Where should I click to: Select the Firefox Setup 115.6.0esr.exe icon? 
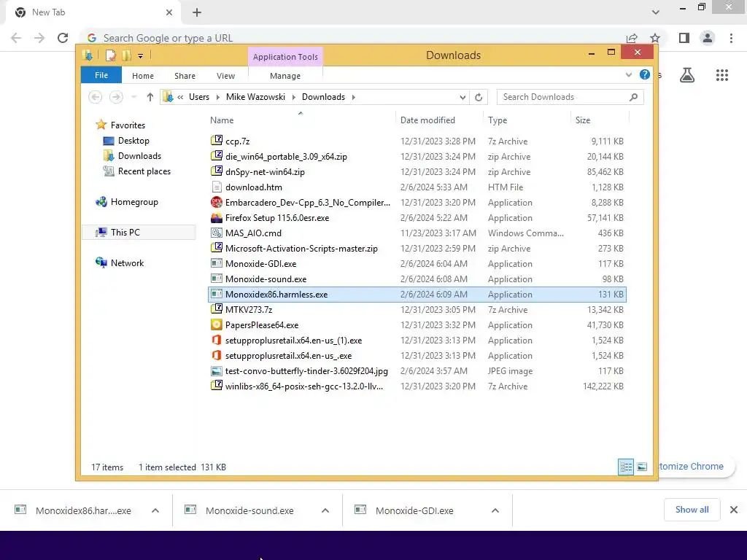pyautogui.click(x=216, y=217)
